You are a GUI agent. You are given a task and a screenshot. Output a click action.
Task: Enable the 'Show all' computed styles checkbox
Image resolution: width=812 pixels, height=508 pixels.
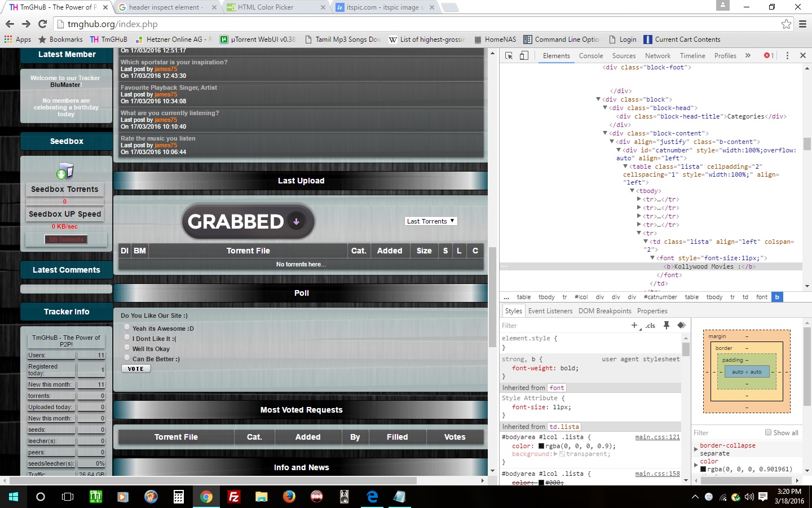768,432
